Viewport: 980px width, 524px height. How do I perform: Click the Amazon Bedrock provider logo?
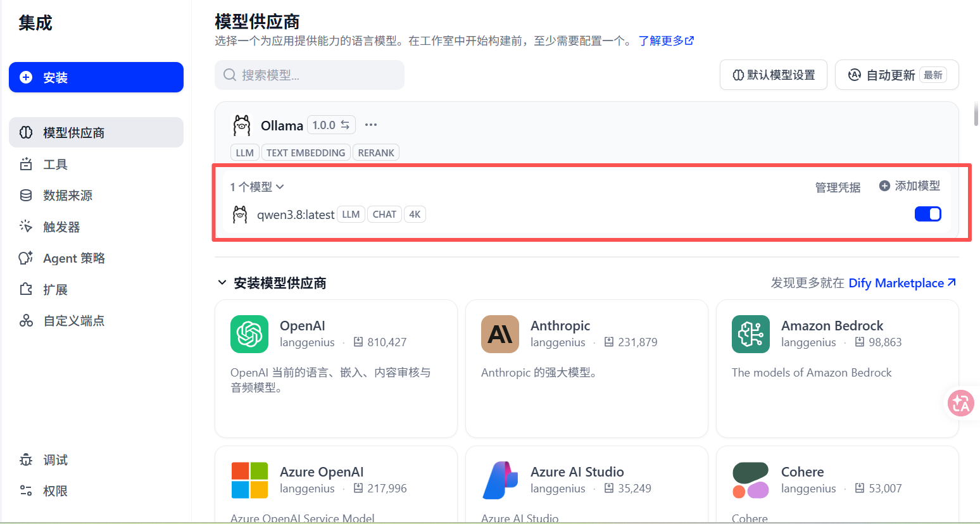point(751,334)
